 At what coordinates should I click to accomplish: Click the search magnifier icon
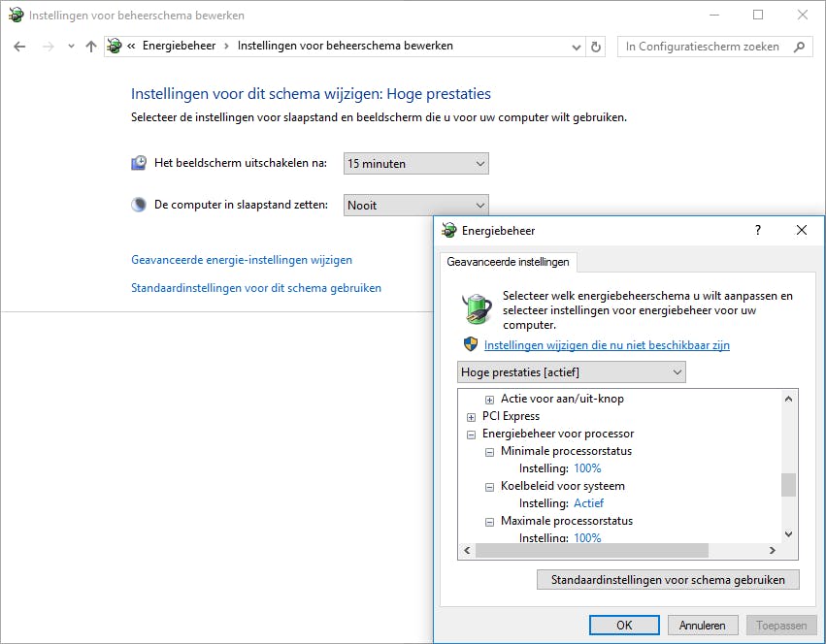pos(799,47)
